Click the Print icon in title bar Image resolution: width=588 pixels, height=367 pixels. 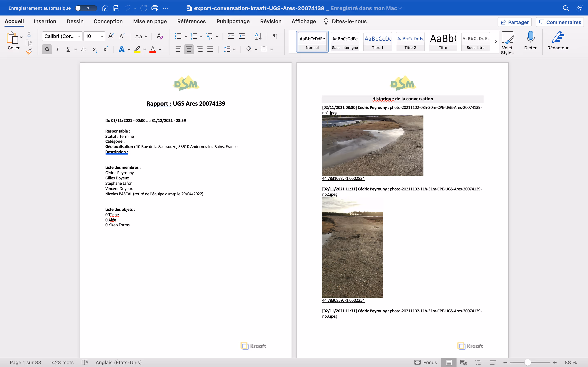click(x=155, y=8)
